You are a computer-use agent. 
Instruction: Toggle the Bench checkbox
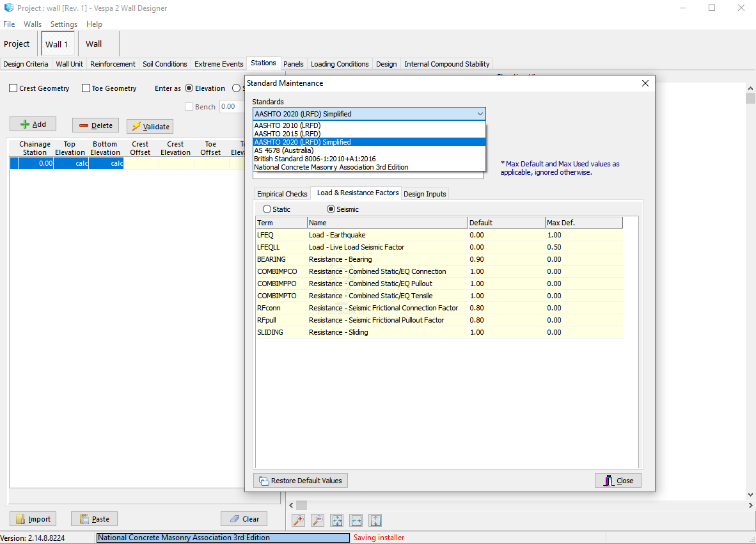coord(189,107)
